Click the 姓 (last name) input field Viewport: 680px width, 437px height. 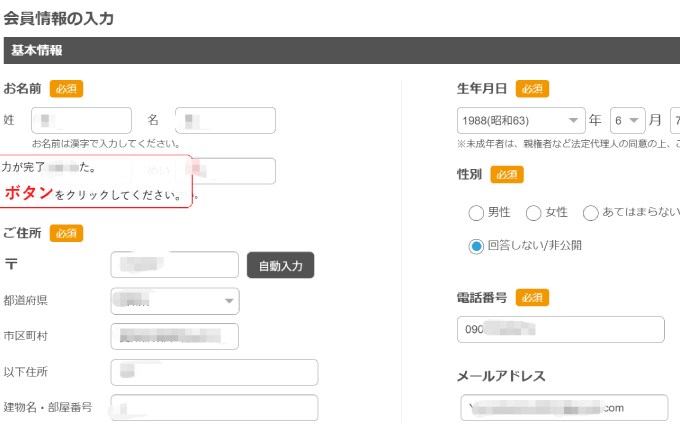pos(81,120)
